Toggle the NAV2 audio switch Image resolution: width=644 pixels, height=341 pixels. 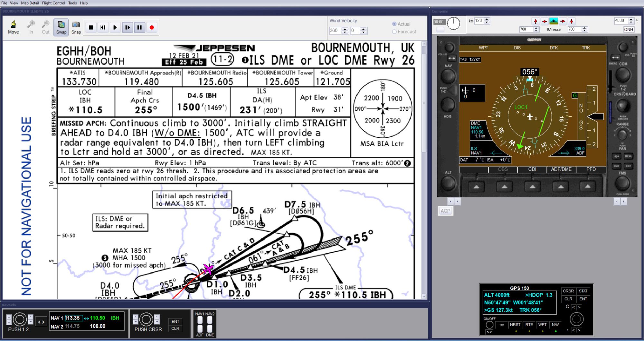coord(210,320)
